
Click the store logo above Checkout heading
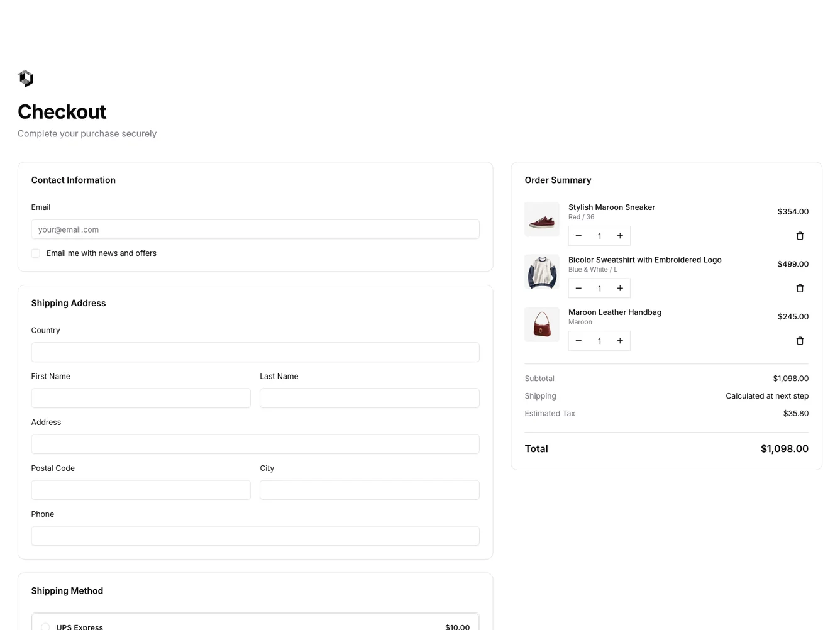26,79
